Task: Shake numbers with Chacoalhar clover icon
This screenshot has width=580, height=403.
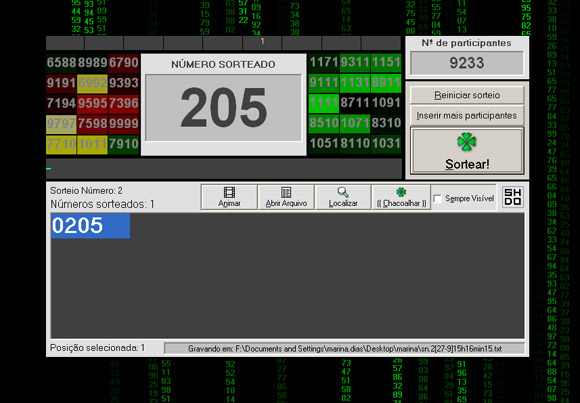Action: click(x=401, y=192)
